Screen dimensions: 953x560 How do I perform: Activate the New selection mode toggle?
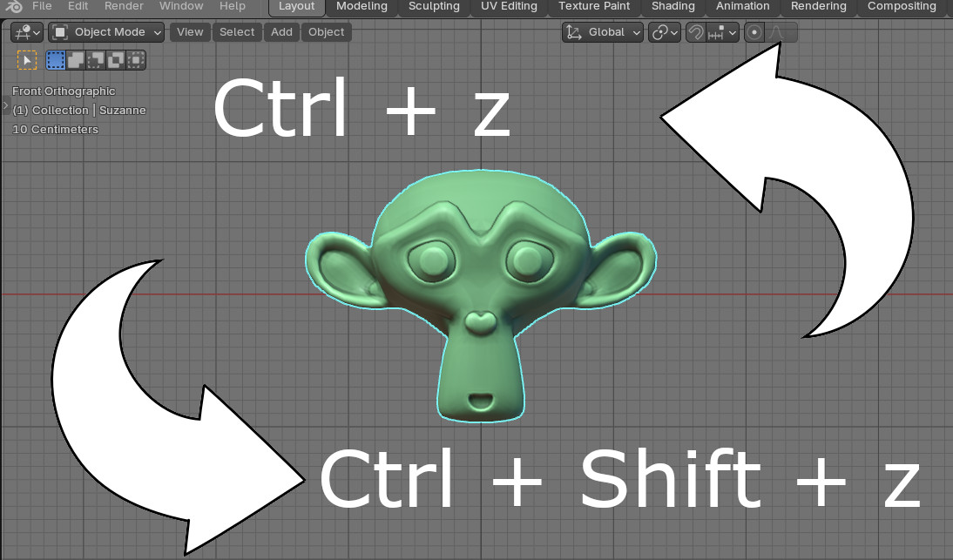coord(55,59)
